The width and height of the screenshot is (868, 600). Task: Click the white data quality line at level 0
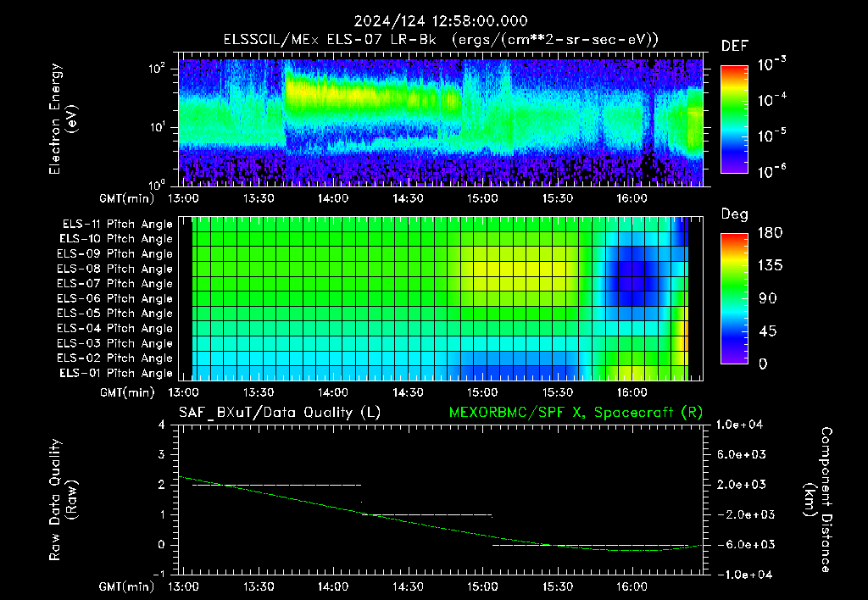click(x=590, y=545)
